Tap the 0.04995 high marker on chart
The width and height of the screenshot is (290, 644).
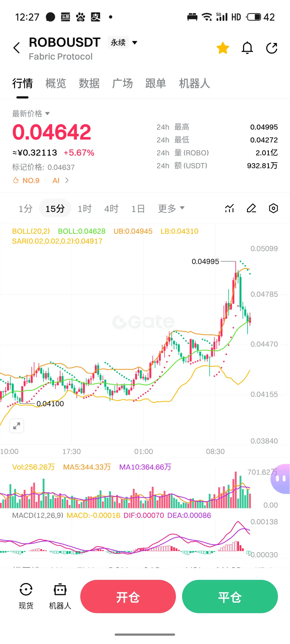[205, 261]
